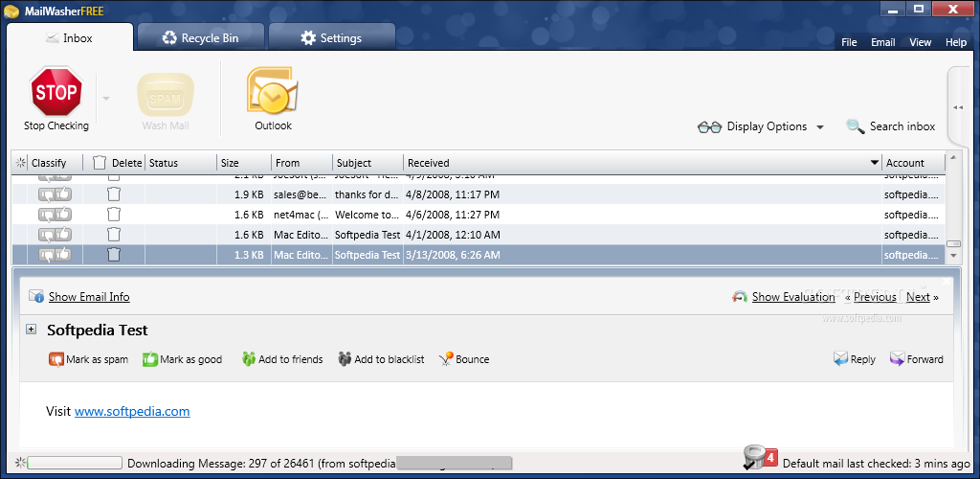Click the Add to blacklist icon
The height and width of the screenshot is (479, 980).
[345, 359]
